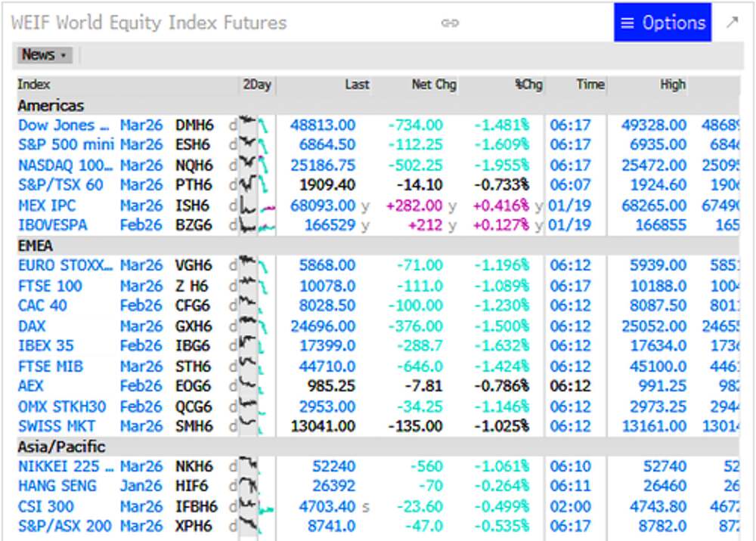Click the DAX 2Day sparkline

(x=257, y=326)
